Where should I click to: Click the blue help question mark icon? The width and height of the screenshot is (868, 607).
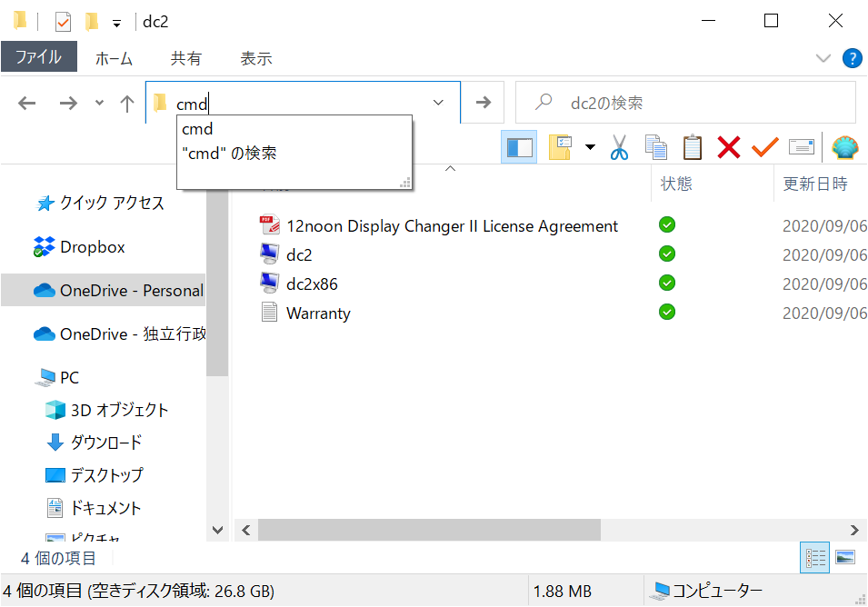click(852, 58)
